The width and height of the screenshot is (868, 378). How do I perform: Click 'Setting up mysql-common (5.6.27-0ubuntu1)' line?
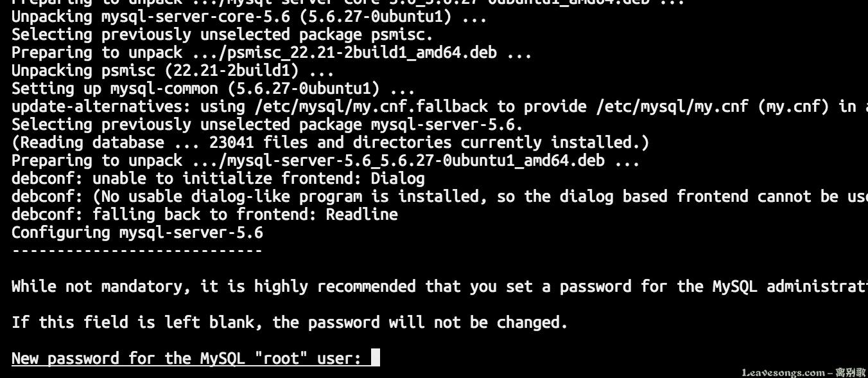point(214,88)
